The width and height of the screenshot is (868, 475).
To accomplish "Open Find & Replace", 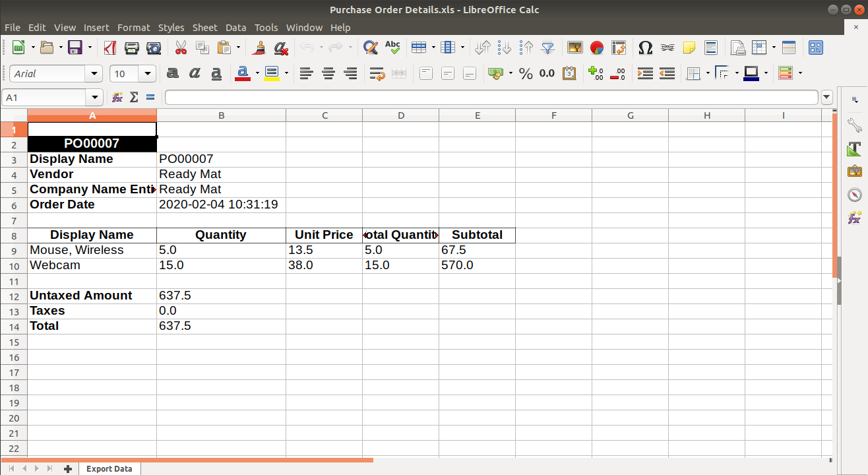I will click(x=371, y=47).
